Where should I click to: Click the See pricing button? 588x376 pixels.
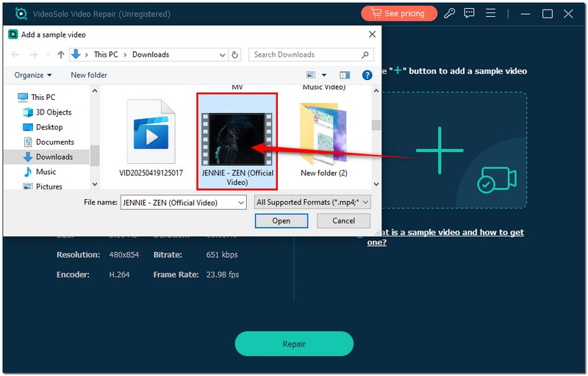click(398, 14)
